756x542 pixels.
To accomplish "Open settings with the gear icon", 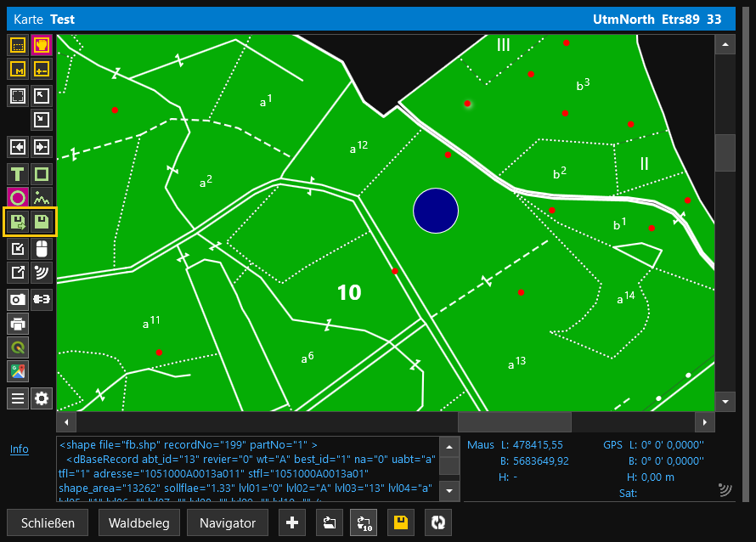I will pos(42,398).
